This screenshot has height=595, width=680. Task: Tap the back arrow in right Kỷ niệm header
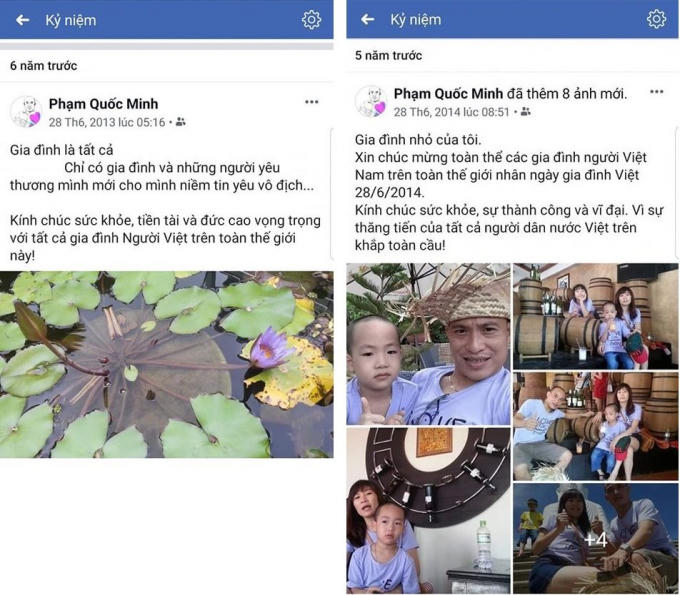click(367, 19)
